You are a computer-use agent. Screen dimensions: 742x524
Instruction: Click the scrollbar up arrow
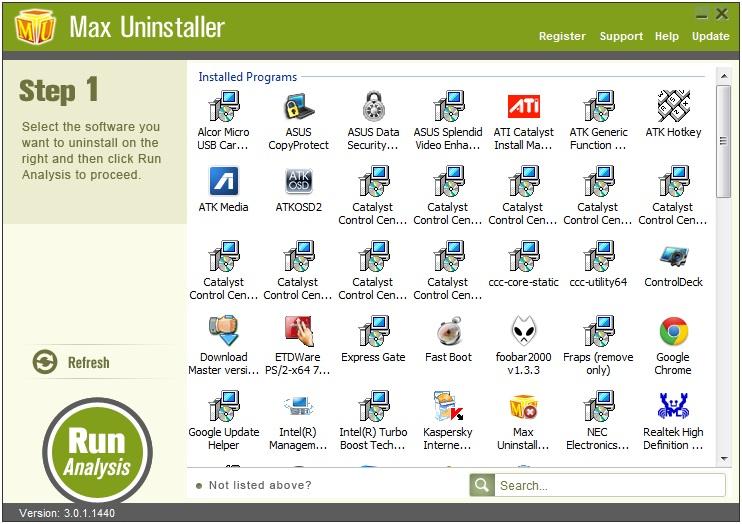(724, 76)
